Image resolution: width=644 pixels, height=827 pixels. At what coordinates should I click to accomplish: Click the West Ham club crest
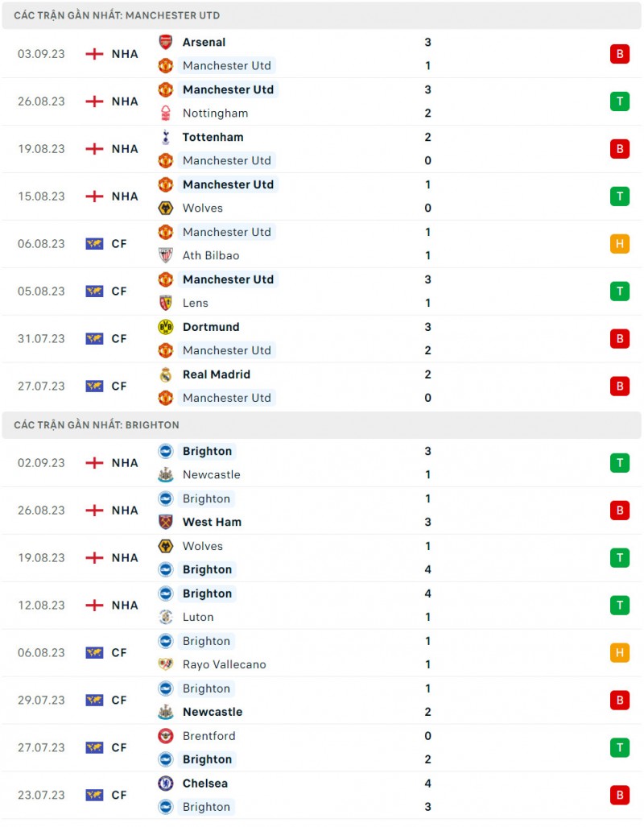[x=165, y=523]
